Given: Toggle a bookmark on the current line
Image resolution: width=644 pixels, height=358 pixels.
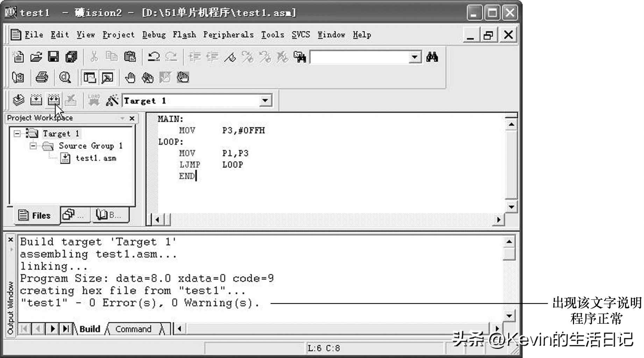Looking at the screenshot, I should point(230,57).
